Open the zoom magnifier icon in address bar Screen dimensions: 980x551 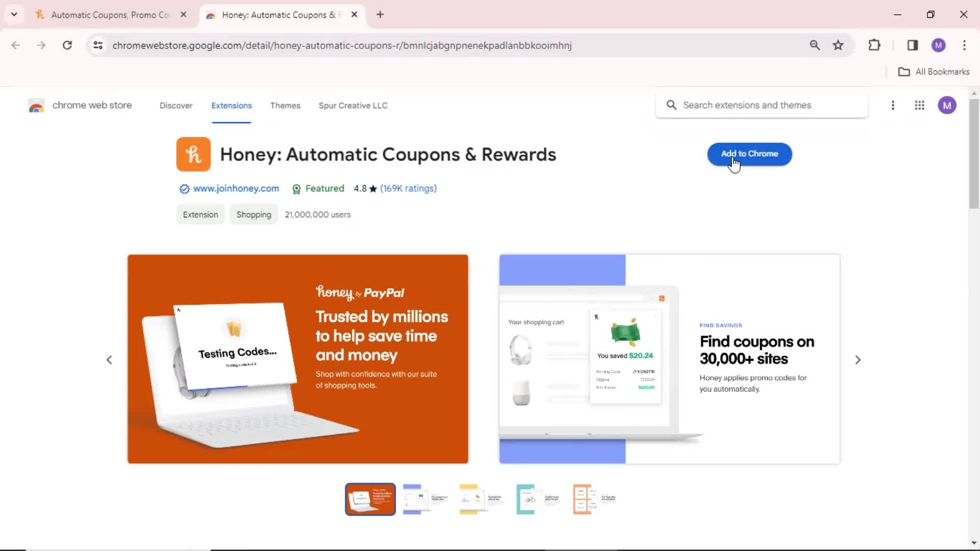pyautogui.click(x=815, y=45)
